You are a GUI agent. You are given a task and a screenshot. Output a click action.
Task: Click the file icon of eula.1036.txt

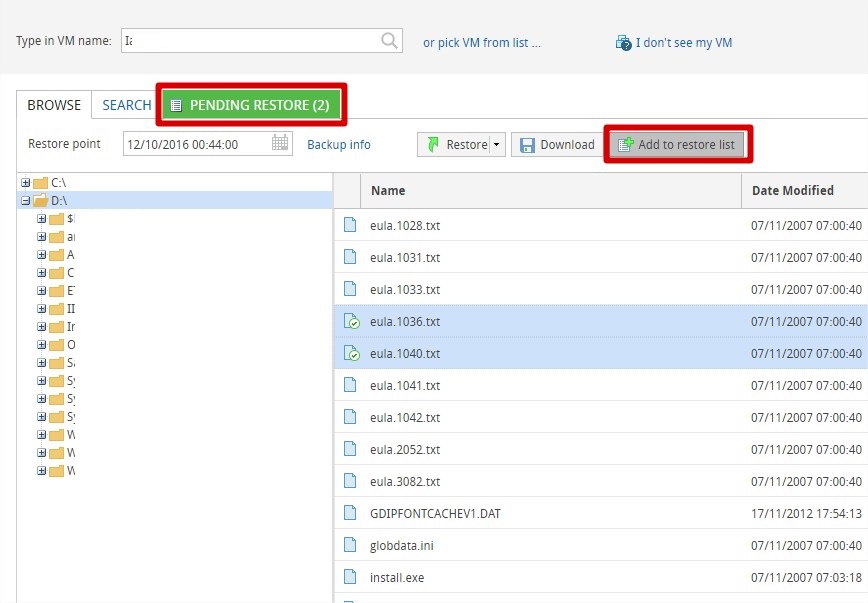click(351, 322)
